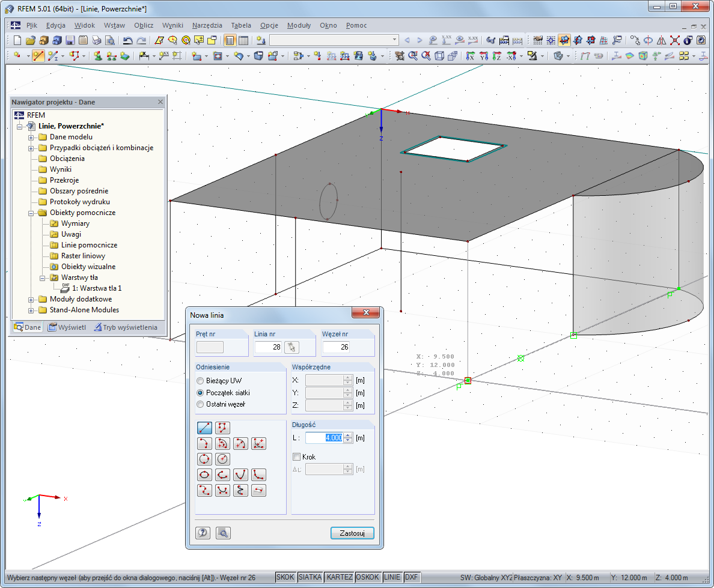
Task: Collapse the Obiekty pomocnicze tree node
Action: pos(31,213)
